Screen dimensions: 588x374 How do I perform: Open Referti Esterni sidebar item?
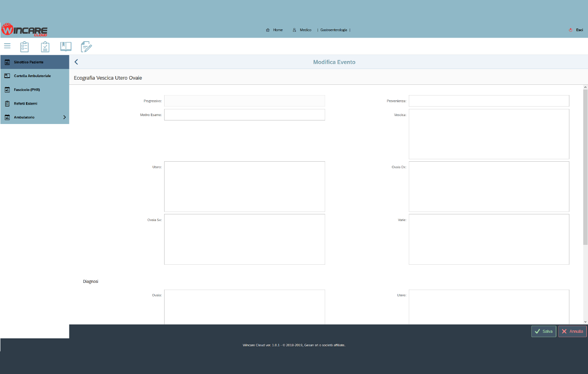pos(25,104)
